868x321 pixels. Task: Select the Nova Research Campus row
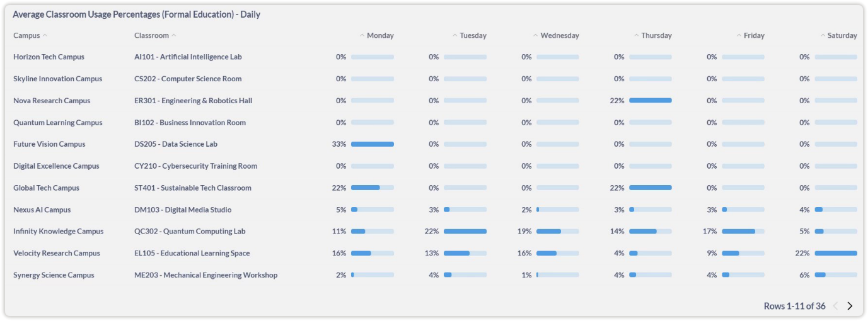(x=52, y=101)
